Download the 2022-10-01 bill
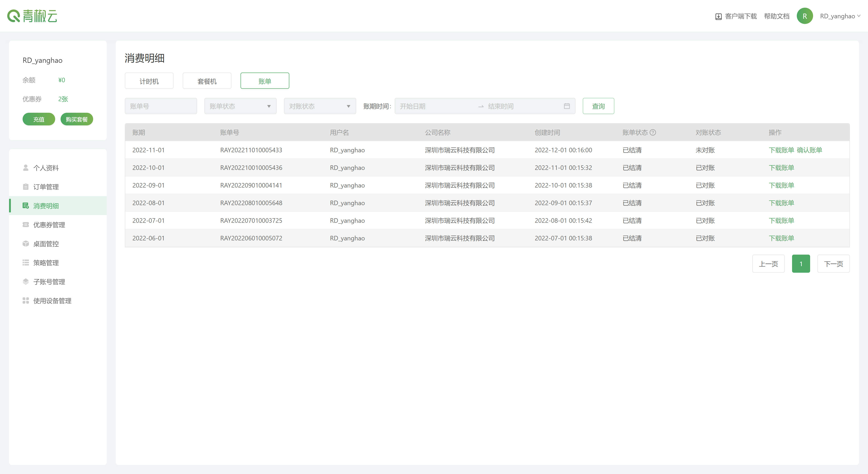868x474 pixels. [781, 168]
